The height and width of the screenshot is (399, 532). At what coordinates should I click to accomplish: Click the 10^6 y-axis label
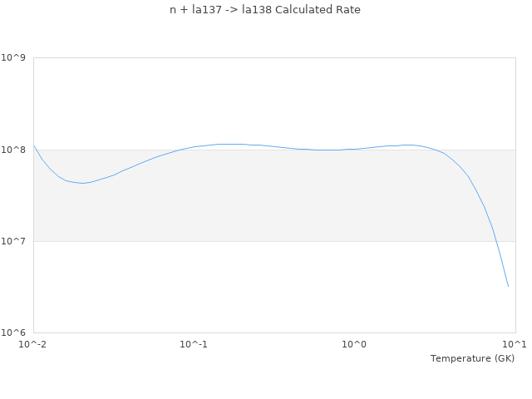click(15, 333)
